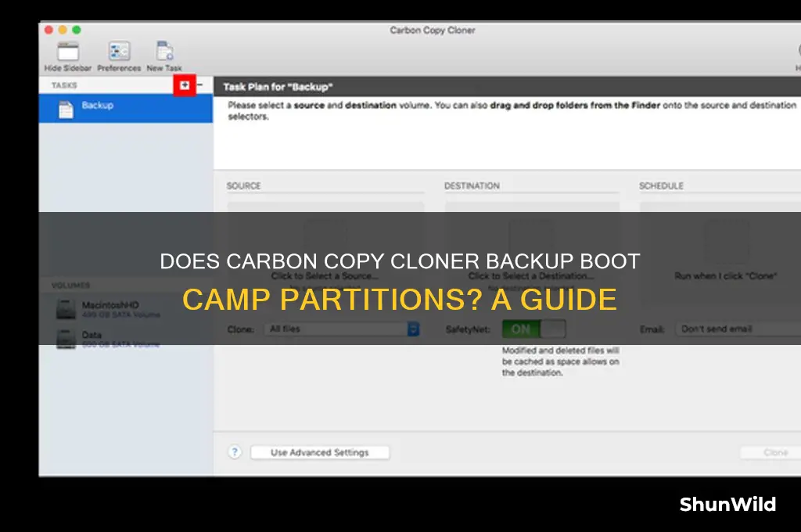The image size is (801, 532).
Task: Click the red close window button
Action: (x=48, y=31)
